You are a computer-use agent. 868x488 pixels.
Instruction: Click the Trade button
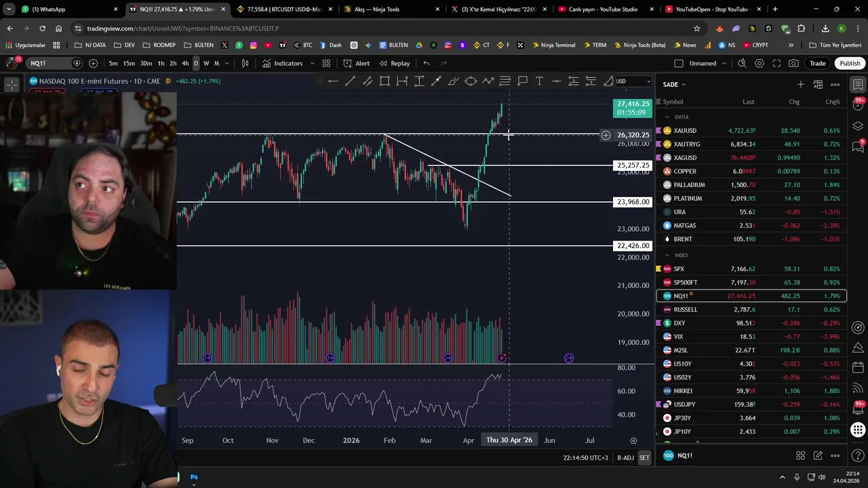(818, 63)
